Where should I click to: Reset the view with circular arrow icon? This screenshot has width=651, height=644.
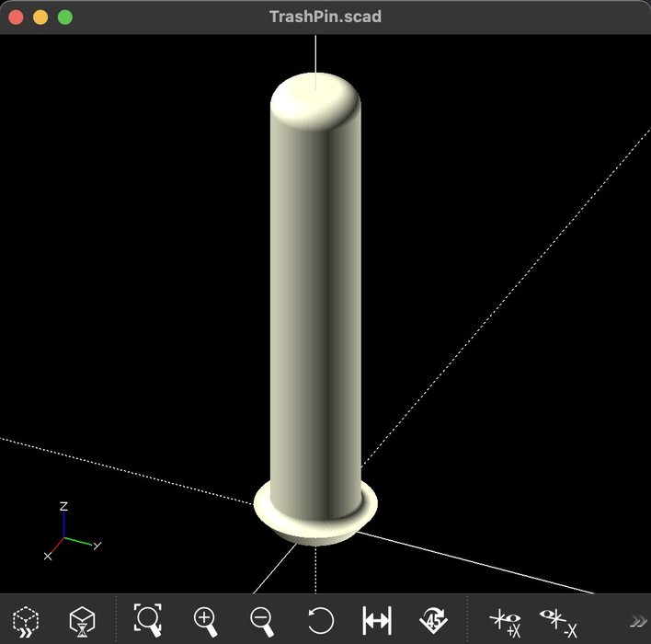click(x=320, y=620)
